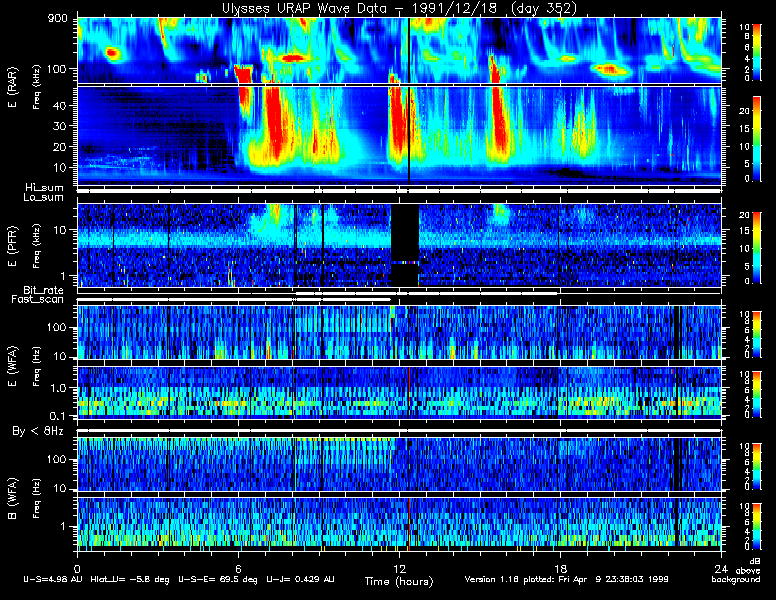This screenshot has height=600, width=776.
Task: Click the white By < 8Hz status bar
Action: click(399, 431)
